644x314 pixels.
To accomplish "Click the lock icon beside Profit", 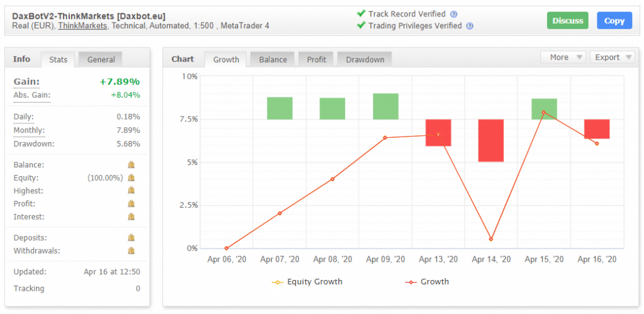I will point(131,204).
